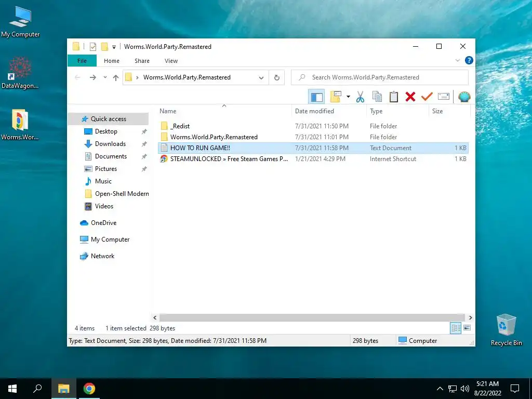Screen dimensions: 532x399
Task: Open Downloads in the navigation pane
Action: [x=110, y=144]
